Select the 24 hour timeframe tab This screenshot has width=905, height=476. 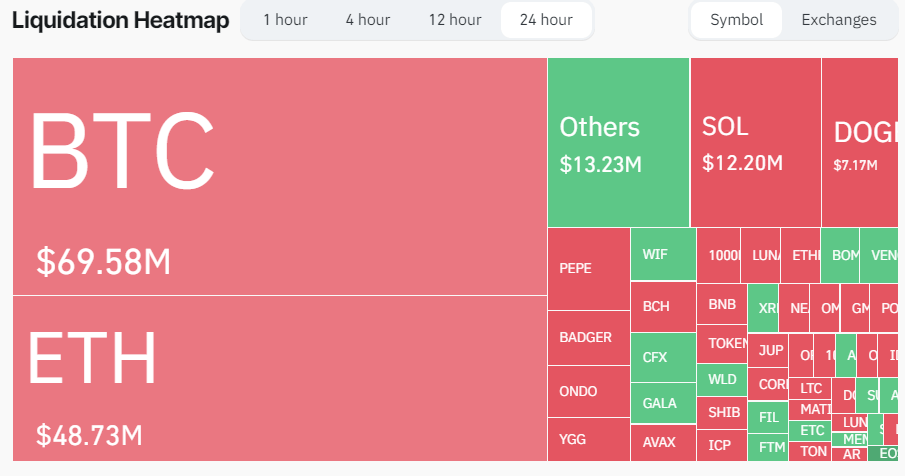546,20
